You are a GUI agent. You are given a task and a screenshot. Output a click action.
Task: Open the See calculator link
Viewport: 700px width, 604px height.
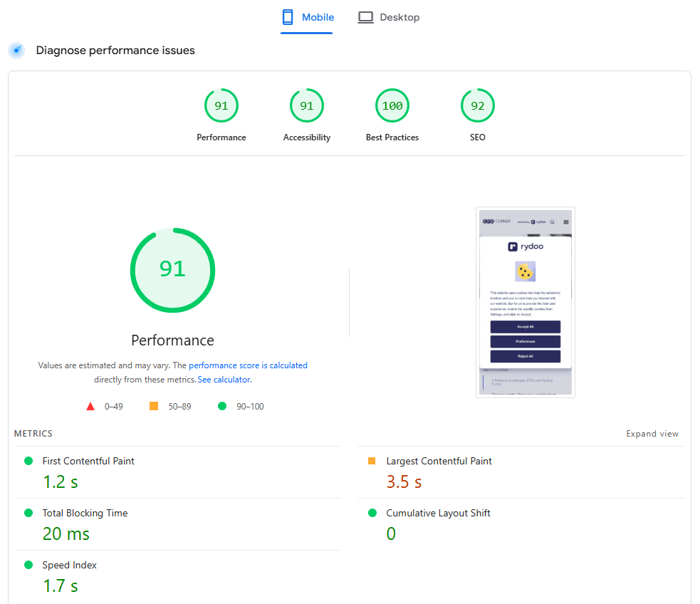tap(224, 379)
